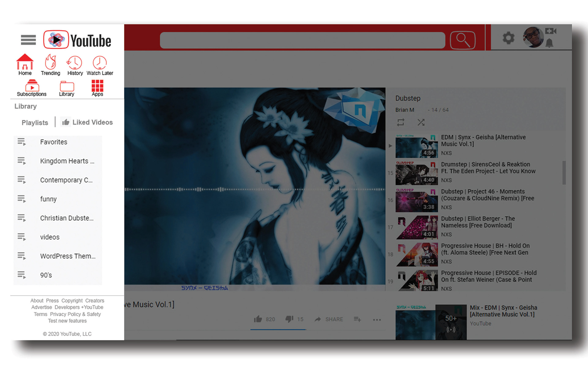Open Mix - EDM Synx Geisha thumbnail

coord(431,322)
